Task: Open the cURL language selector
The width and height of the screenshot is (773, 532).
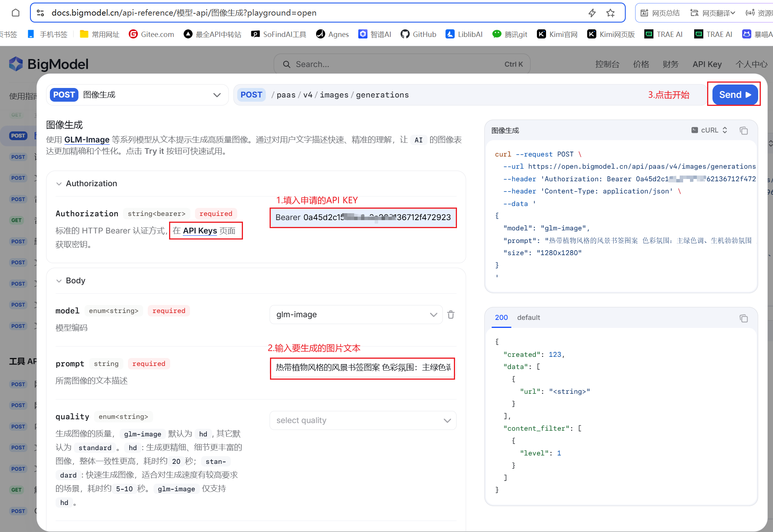Action: click(x=709, y=130)
